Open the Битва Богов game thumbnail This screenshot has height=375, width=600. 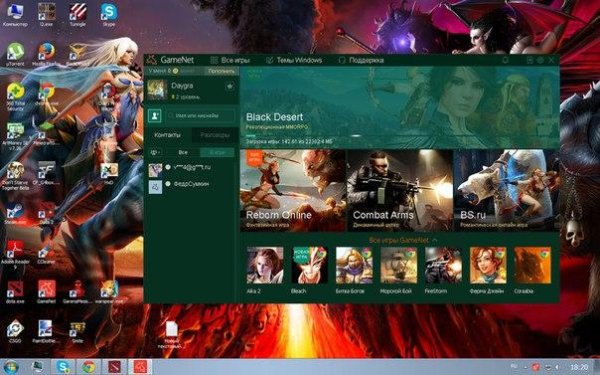click(354, 265)
